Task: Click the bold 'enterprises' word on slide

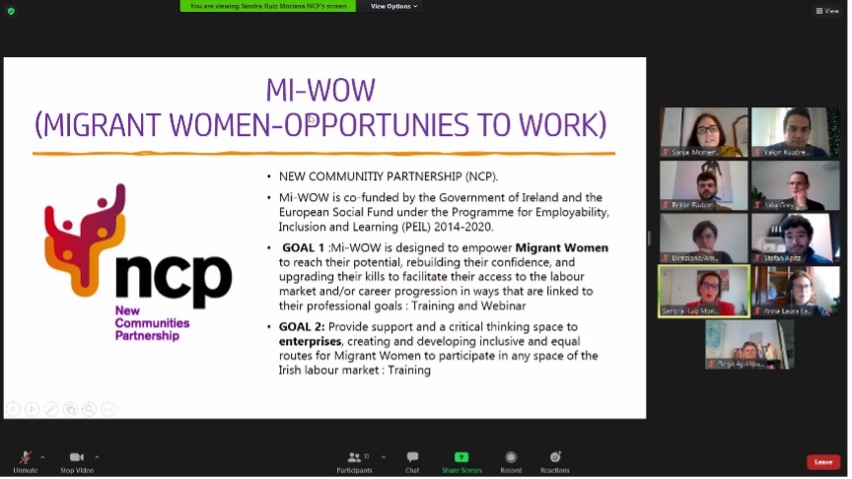Action: tap(310, 342)
